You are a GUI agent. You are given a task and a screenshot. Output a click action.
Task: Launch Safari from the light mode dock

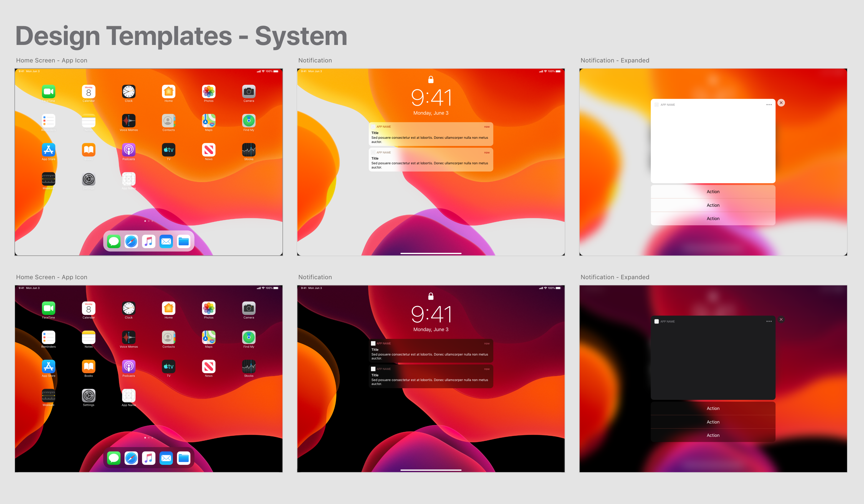coord(131,242)
